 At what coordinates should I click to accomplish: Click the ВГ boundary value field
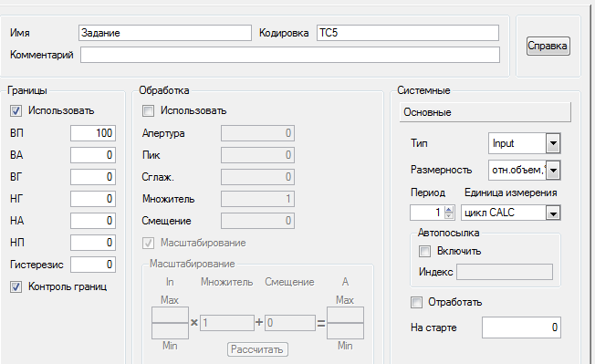point(93,177)
